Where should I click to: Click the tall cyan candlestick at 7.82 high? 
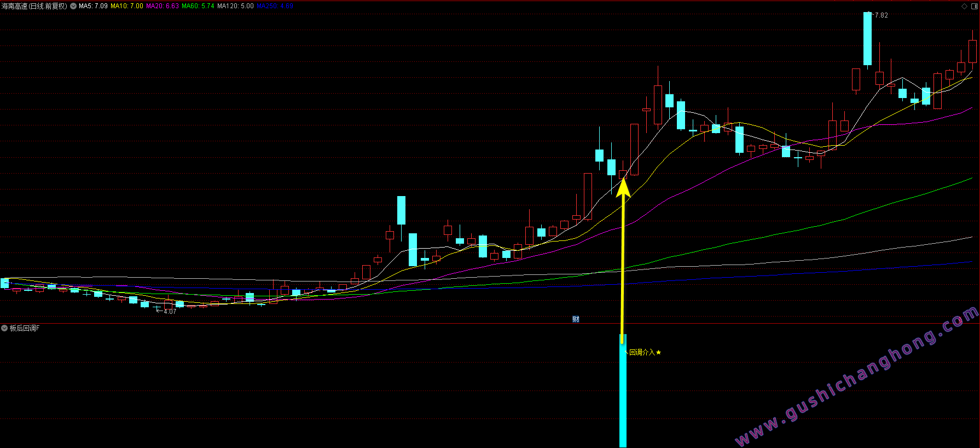click(x=867, y=39)
